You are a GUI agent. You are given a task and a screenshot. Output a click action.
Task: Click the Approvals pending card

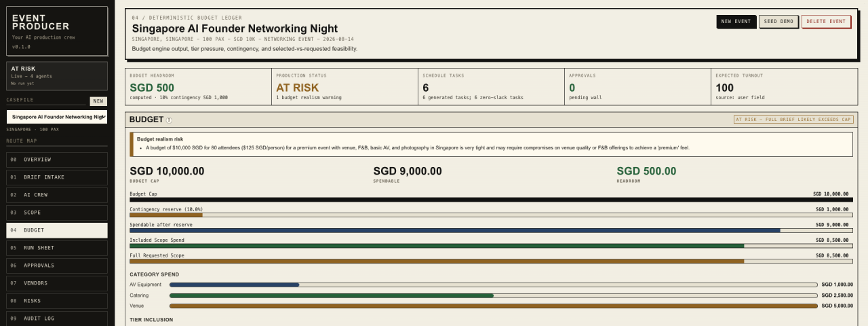tap(637, 88)
